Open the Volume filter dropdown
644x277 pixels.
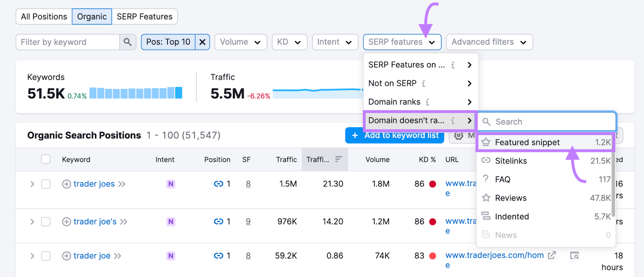click(241, 42)
